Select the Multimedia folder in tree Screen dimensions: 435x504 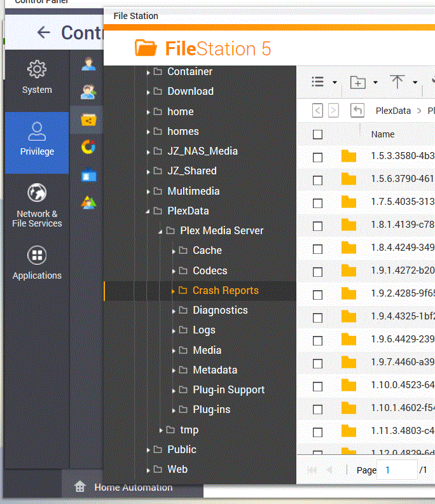(193, 192)
